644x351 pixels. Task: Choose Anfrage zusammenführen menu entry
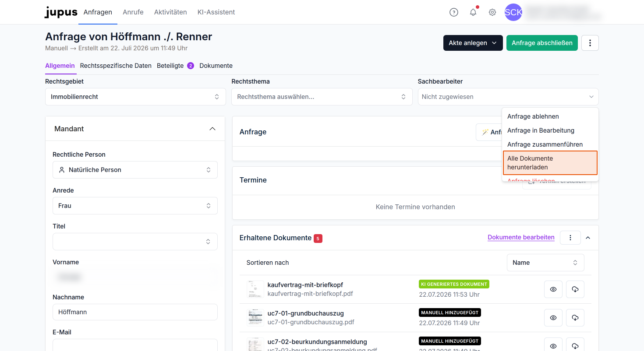click(x=550, y=144)
